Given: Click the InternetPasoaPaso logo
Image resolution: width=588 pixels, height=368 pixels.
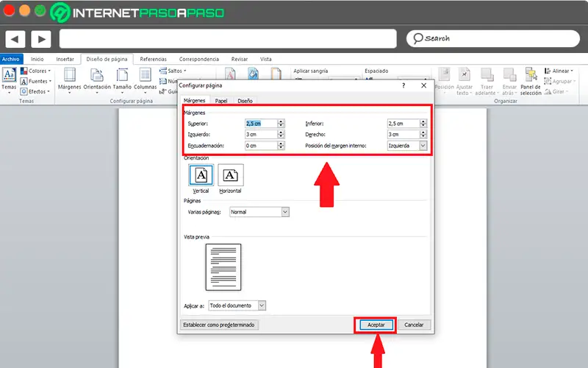Looking at the screenshot, I should pyautogui.click(x=137, y=13).
